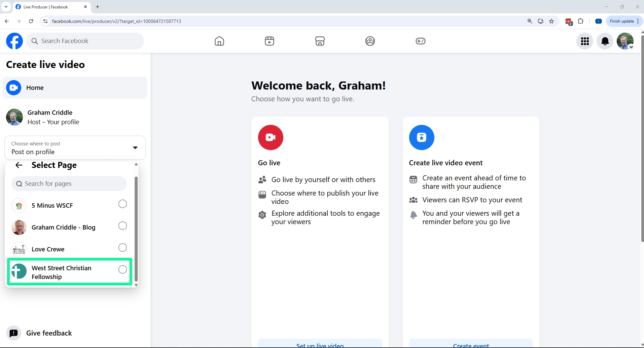
Task: Click the blue live video event icon
Action: click(x=422, y=137)
